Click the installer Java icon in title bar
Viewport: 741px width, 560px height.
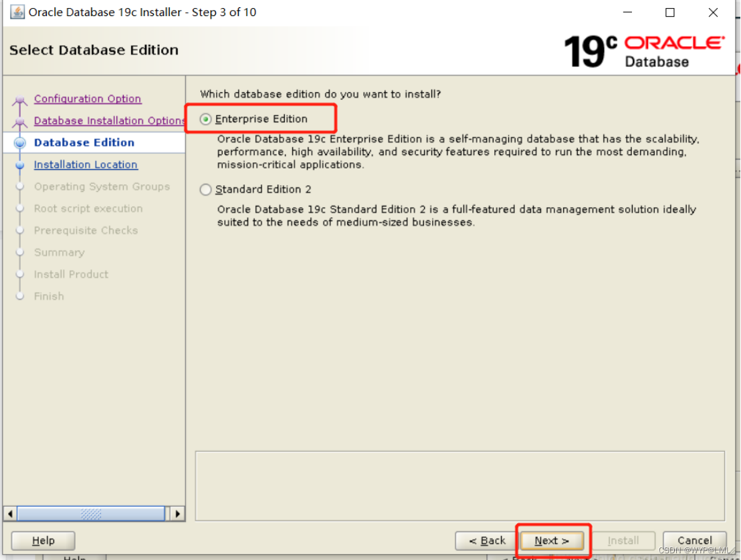pyautogui.click(x=17, y=12)
